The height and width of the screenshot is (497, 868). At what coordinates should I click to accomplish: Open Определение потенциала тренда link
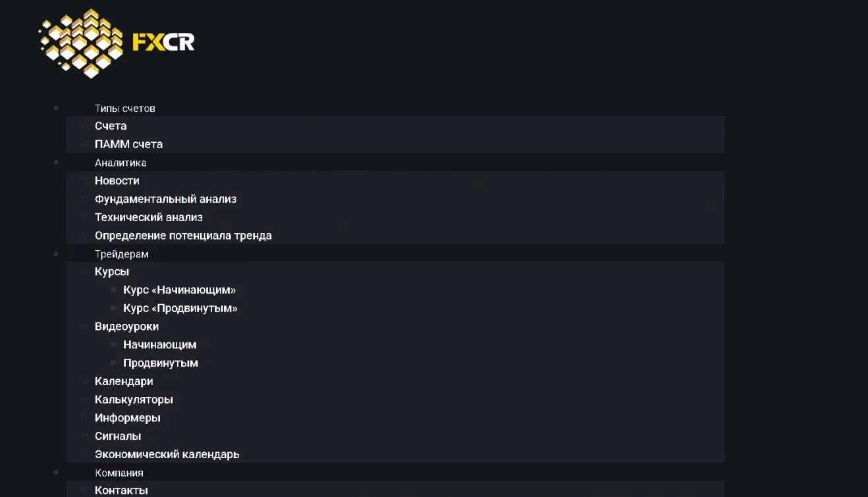click(x=183, y=236)
